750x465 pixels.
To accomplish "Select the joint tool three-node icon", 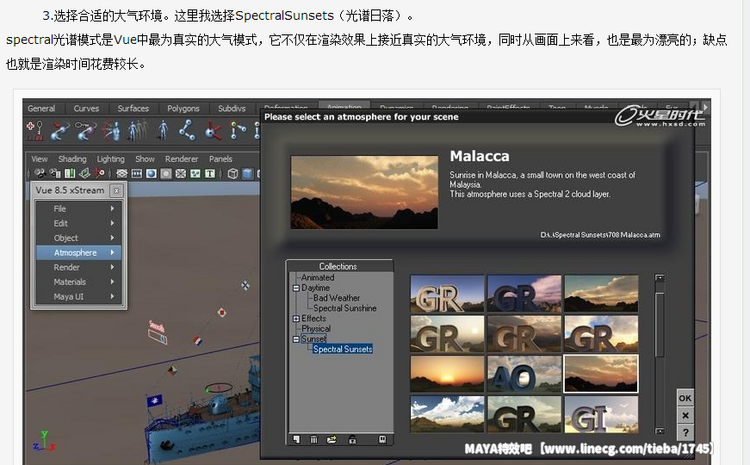I will click(187, 130).
